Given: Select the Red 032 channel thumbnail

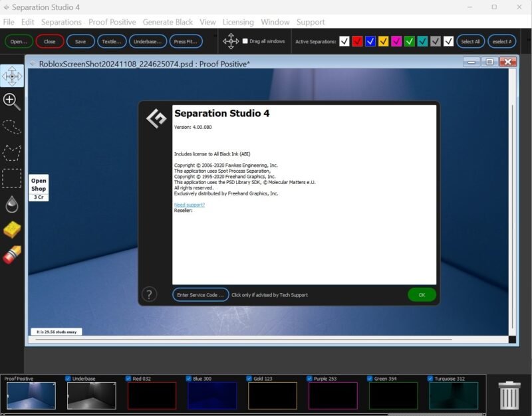Looking at the screenshot, I should 152,395.
